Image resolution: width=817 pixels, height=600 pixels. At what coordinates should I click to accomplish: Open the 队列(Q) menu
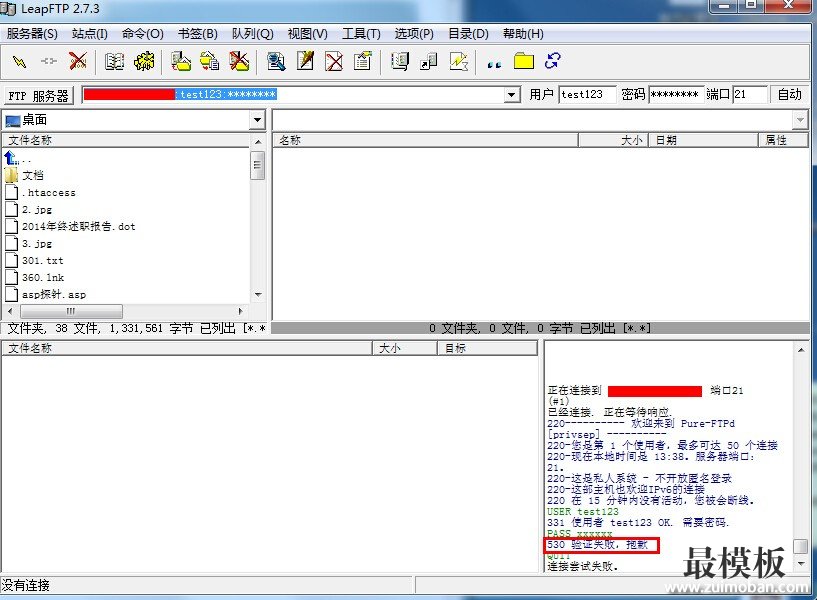253,34
